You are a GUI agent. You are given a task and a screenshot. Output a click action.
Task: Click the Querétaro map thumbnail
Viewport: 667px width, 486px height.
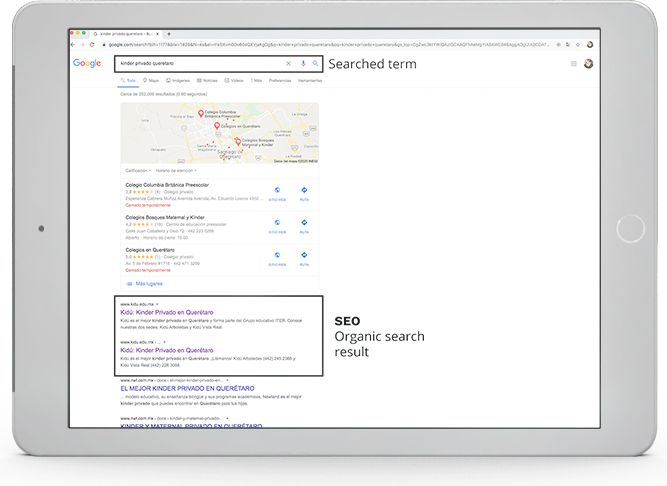pos(219,133)
